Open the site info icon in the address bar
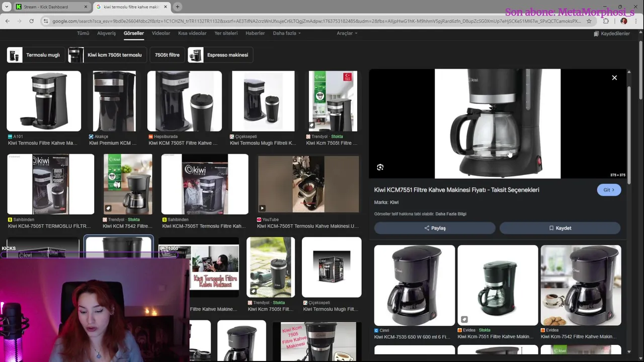Screen dimensions: 644x362 tap(46, 21)
